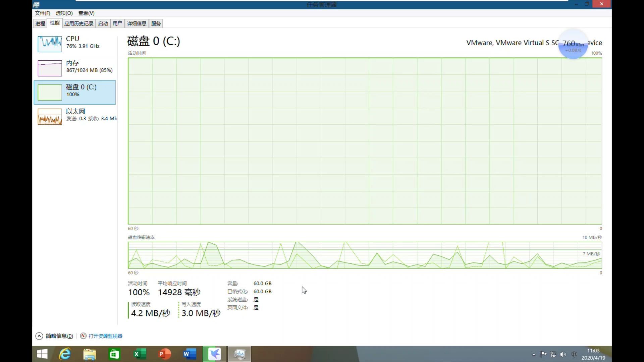The image size is (644, 362).
Task: Switch to the 进程 tab
Action: (x=40, y=23)
